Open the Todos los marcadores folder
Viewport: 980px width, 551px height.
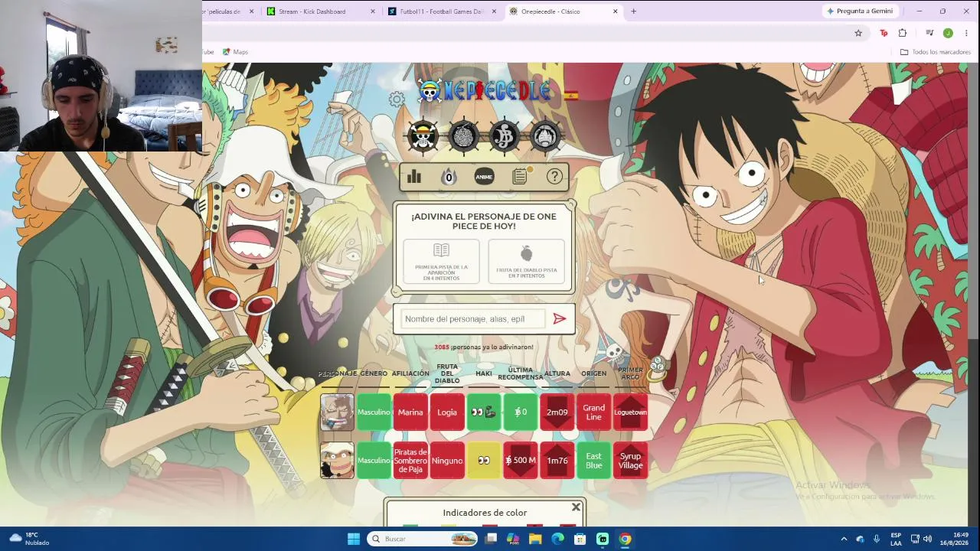[936, 52]
